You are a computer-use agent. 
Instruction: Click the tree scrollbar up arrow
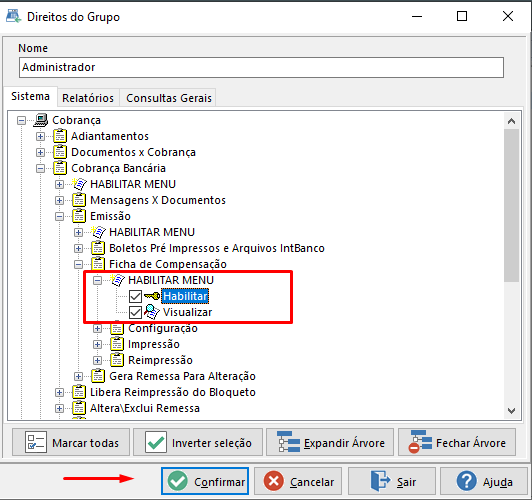coord(511,121)
